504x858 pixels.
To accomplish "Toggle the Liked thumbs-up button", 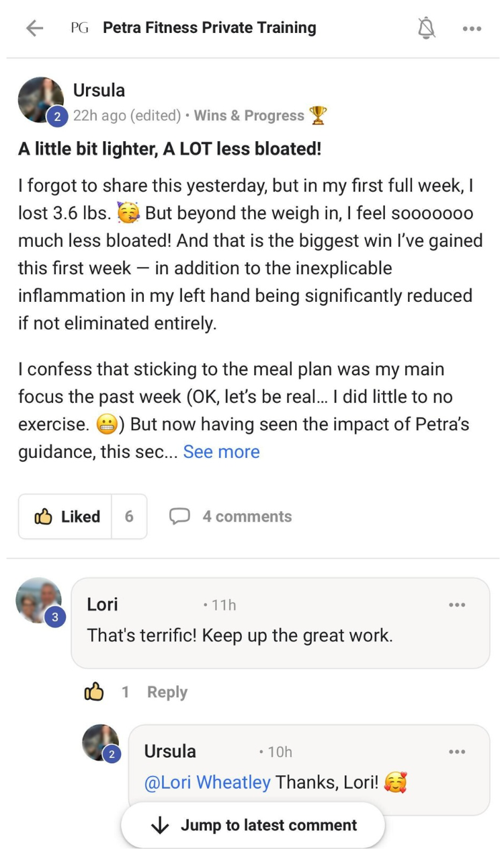I will point(66,516).
